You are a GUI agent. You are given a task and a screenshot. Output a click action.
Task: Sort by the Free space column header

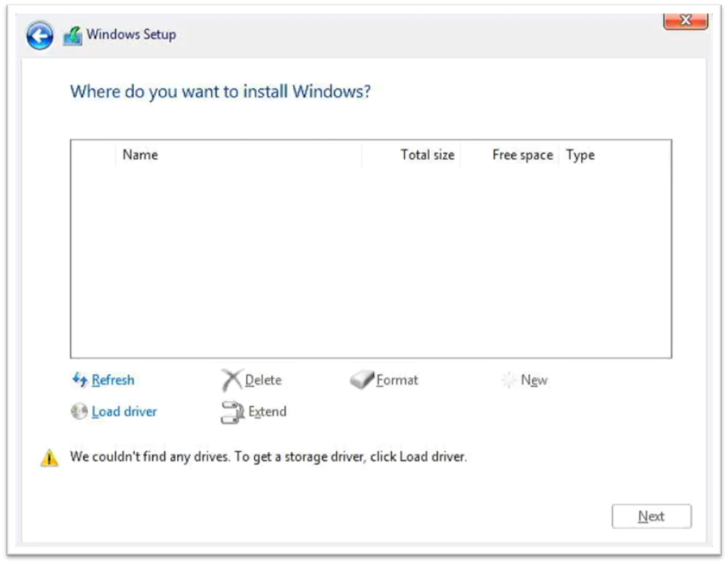523,155
